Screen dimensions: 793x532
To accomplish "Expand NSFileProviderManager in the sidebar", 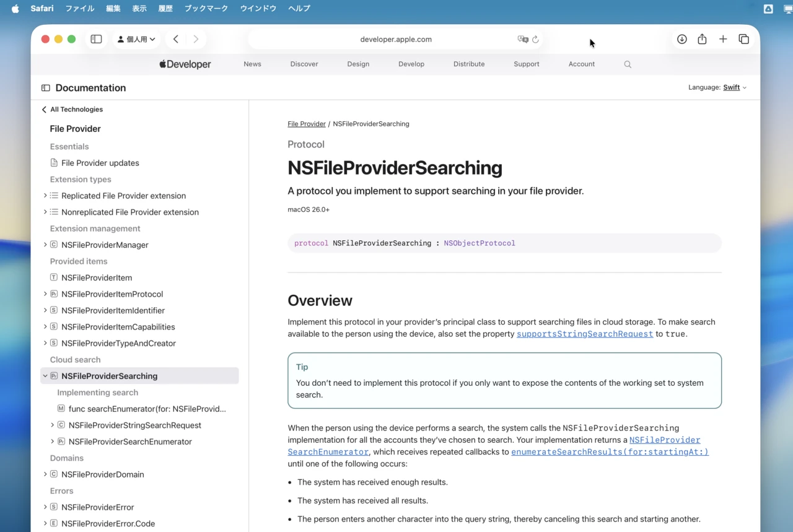I will (45, 245).
